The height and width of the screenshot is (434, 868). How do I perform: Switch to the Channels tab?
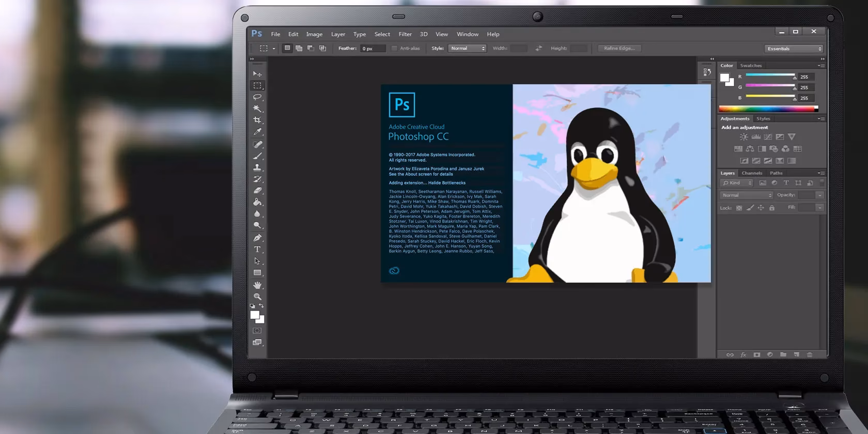(752, 173)
